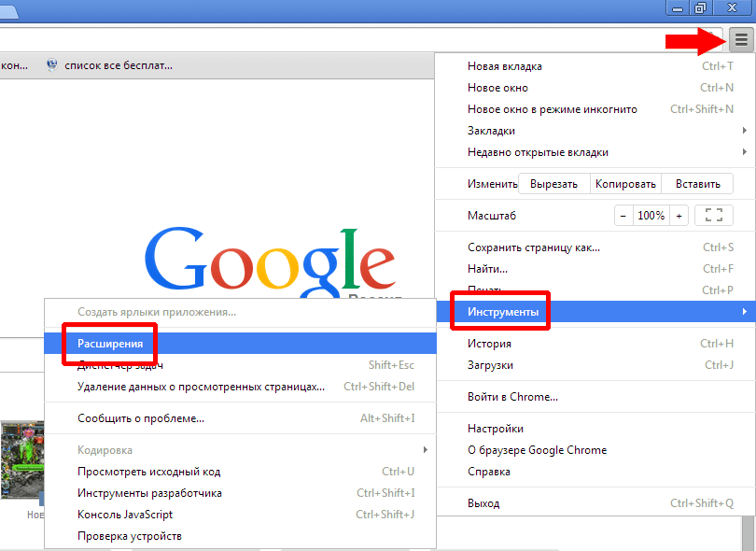Click the 'Вырезать' button

[x=554, y=184]
